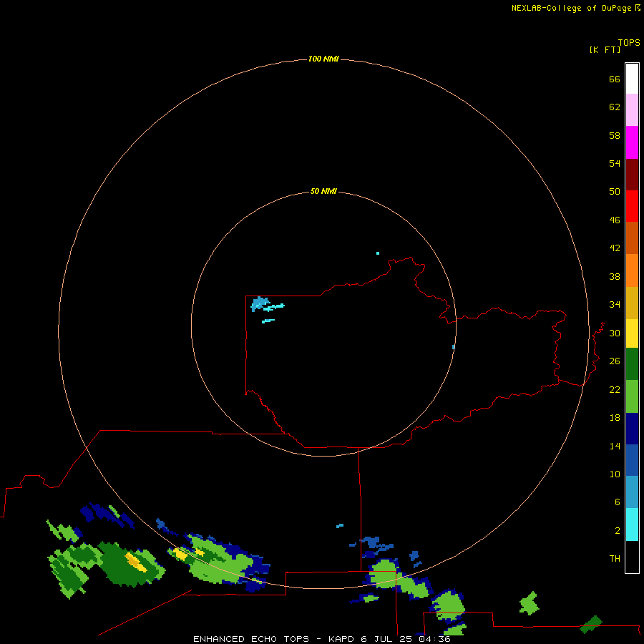
Task: Select the yellow 34 legend band
Action: pyautogui.click(x=632, y=333)
